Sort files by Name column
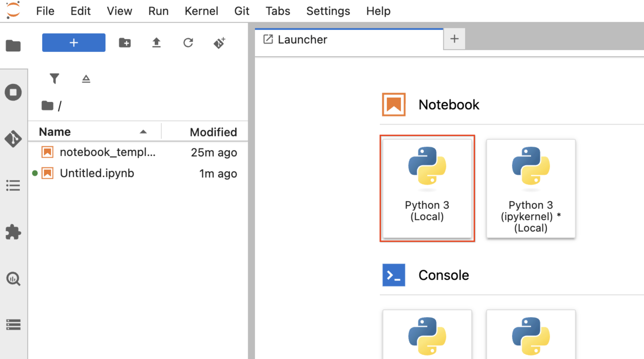 tap(95, 132)
